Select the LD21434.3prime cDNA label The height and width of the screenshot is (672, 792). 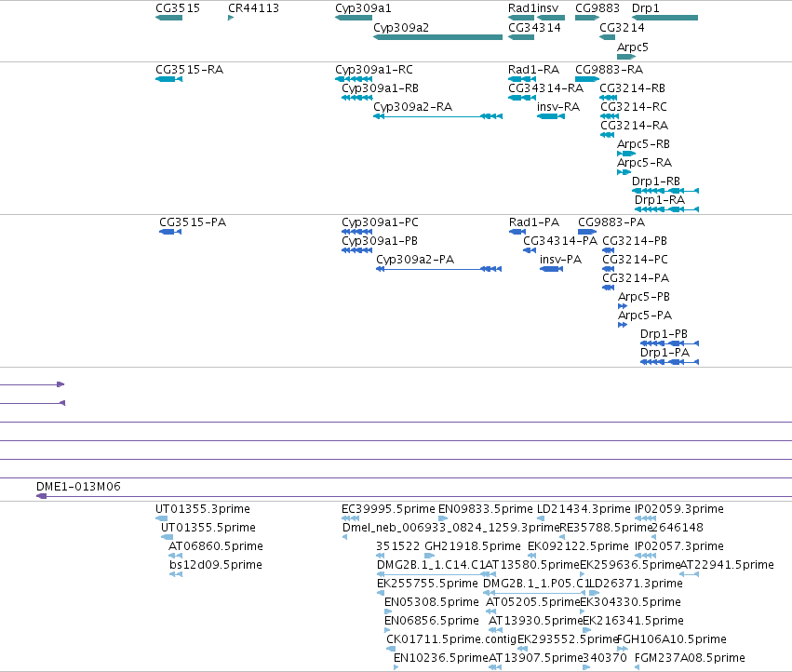pyautogui.click(x=584, y=509)
